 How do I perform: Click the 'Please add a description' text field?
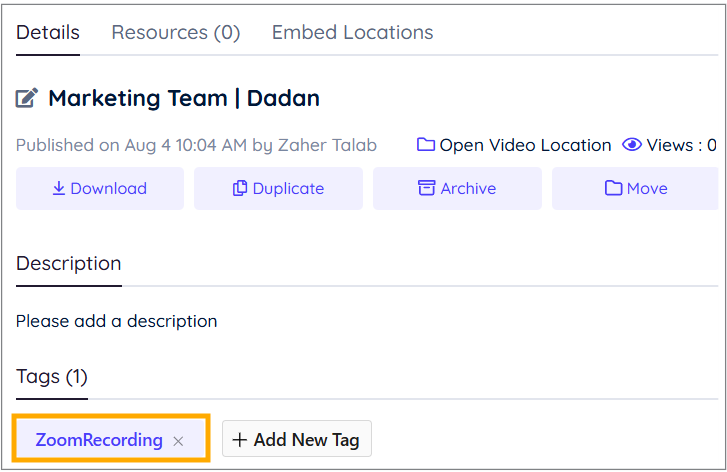117,321
